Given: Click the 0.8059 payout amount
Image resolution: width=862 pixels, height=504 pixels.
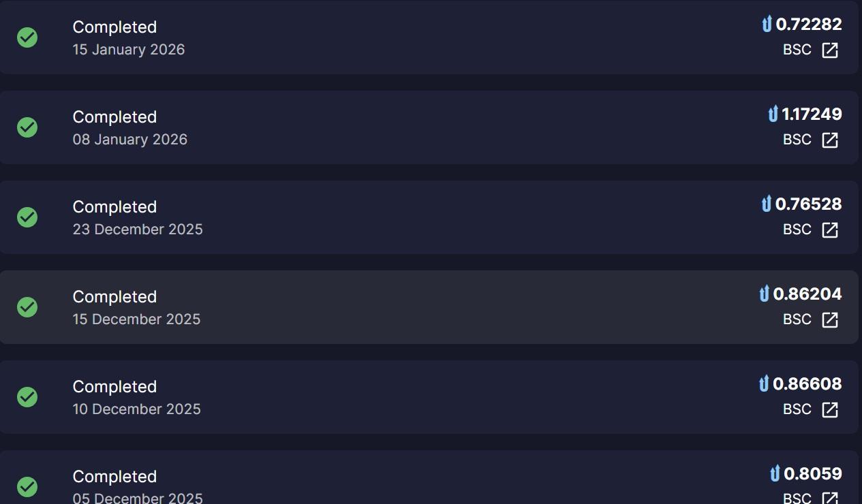Looking at the screenshot, I should [x=813, y=474].
